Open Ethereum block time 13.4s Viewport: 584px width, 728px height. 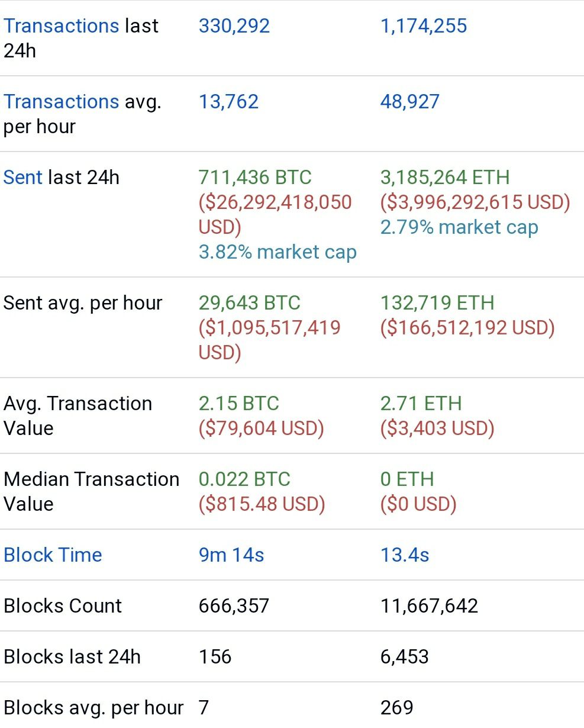pos(405,555)
